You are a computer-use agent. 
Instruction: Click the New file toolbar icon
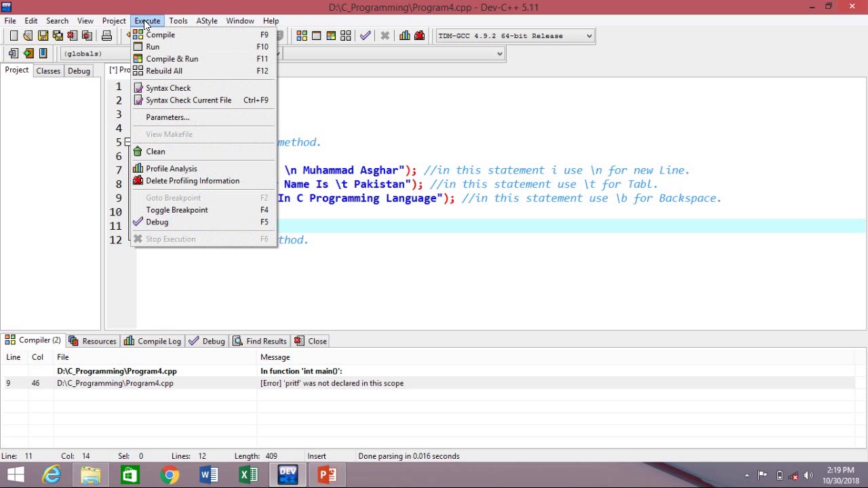(x=14, y=36)
